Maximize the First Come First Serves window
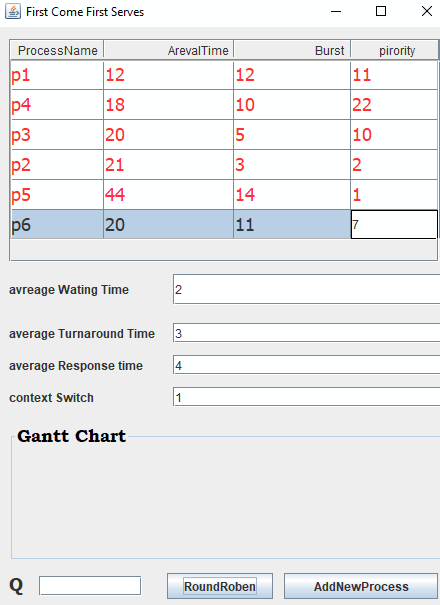This screenshot has height=605, width=440. point(381,11)
